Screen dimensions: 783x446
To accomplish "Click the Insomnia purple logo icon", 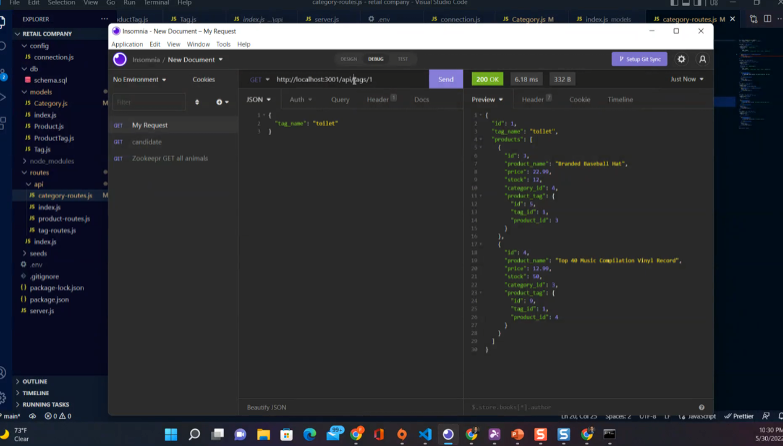I will [120, 59].
